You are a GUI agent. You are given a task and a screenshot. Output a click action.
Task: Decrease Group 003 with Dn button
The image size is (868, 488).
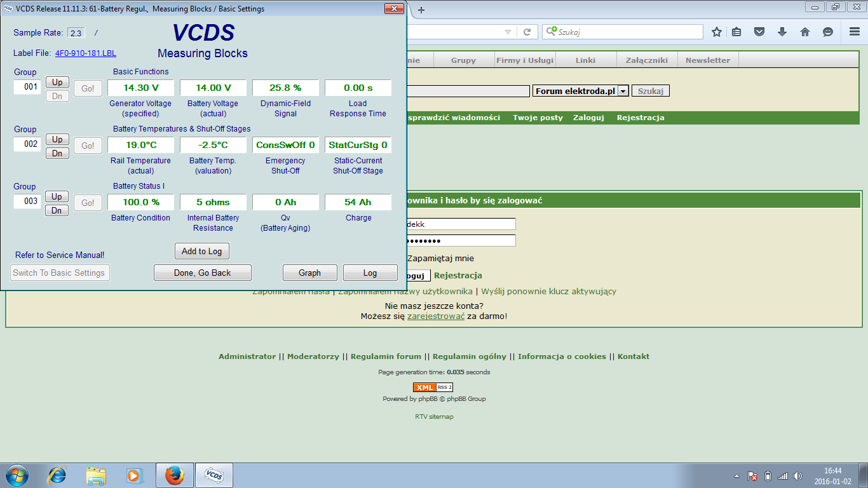click(x=57, y=210)
